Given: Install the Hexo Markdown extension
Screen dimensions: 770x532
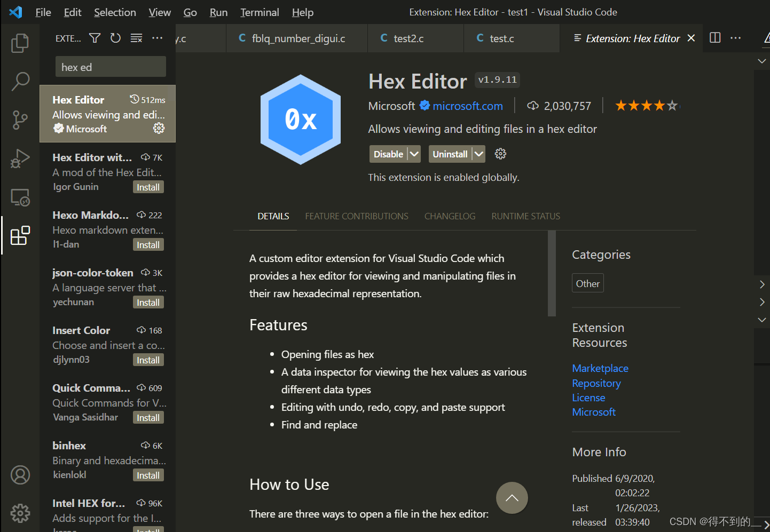Looking at the screenshot, I should [148, 245].
